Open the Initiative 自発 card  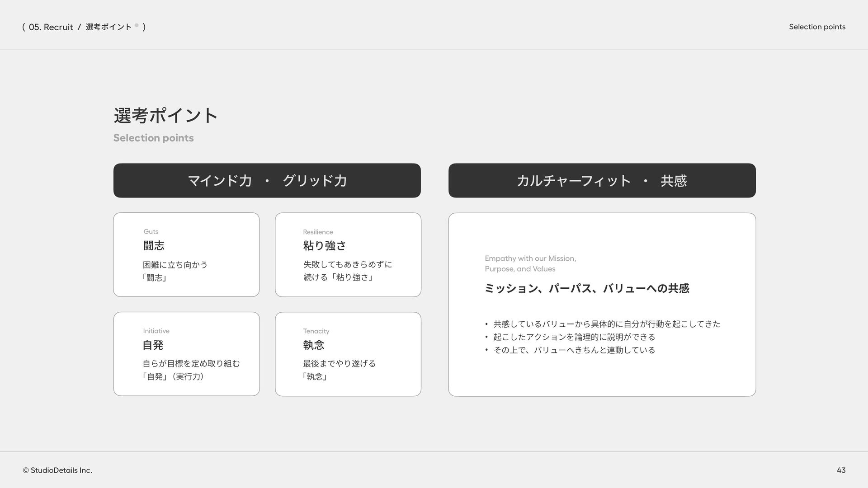186,354
